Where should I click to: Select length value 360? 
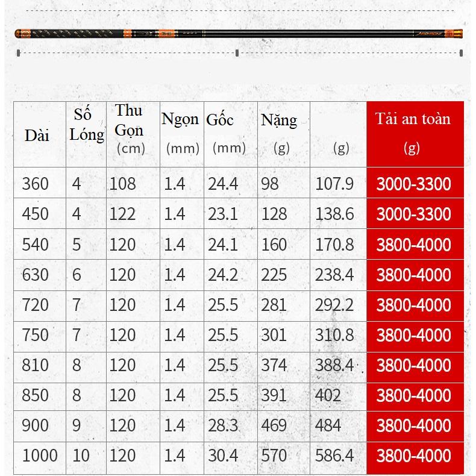[x=35, y=184]
